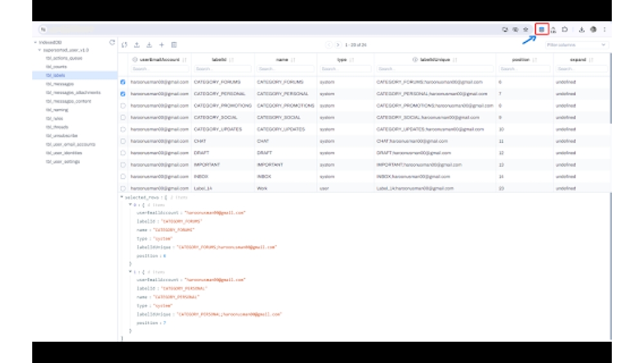Click extension icon right of highlighted one
644x363 pixels.
coord(553,30)
